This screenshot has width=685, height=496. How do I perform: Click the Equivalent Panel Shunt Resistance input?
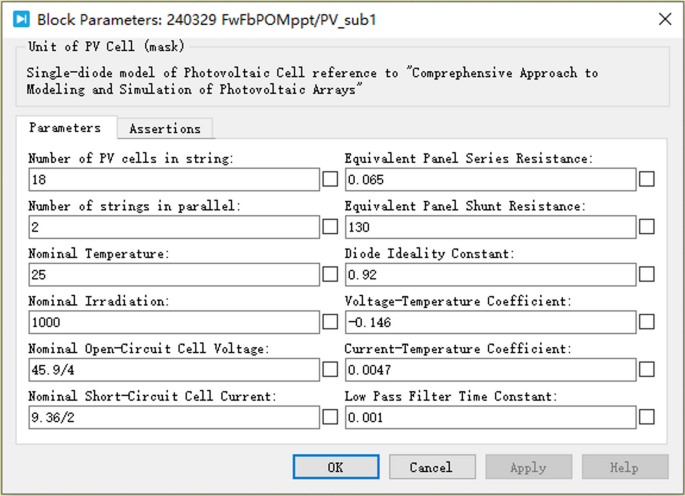(x=490, y=227)
